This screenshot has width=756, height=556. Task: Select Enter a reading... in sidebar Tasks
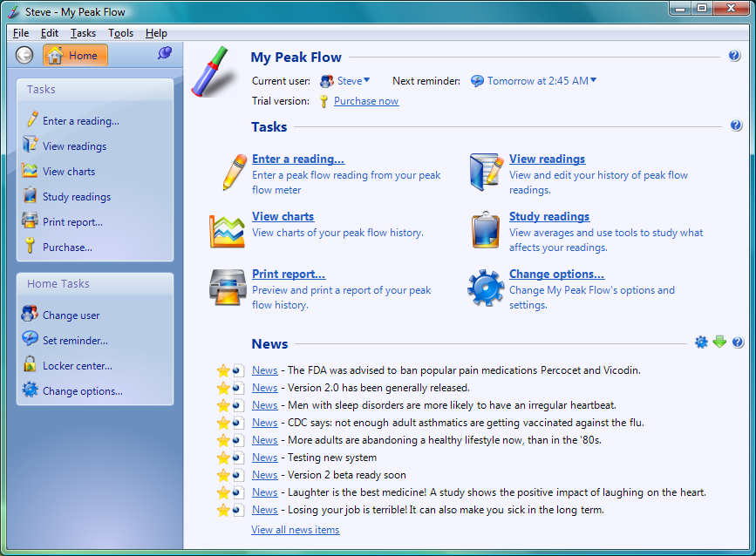point(81,121)
